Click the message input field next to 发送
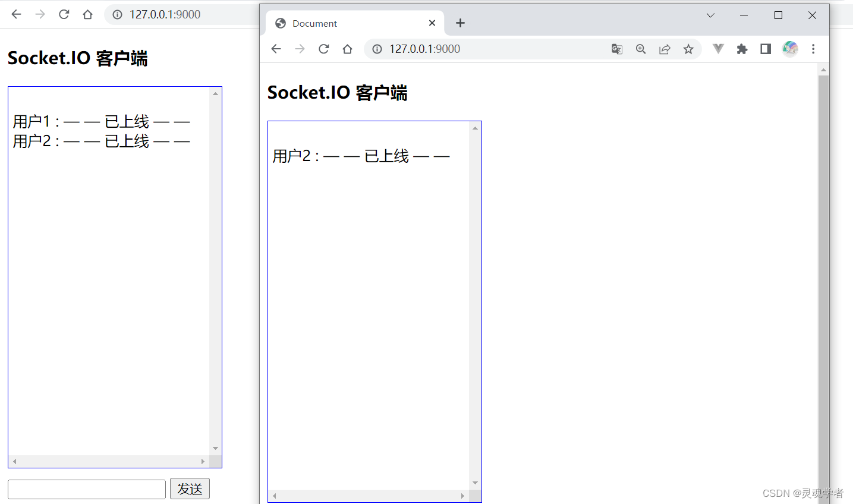 (x=86, y=489)
